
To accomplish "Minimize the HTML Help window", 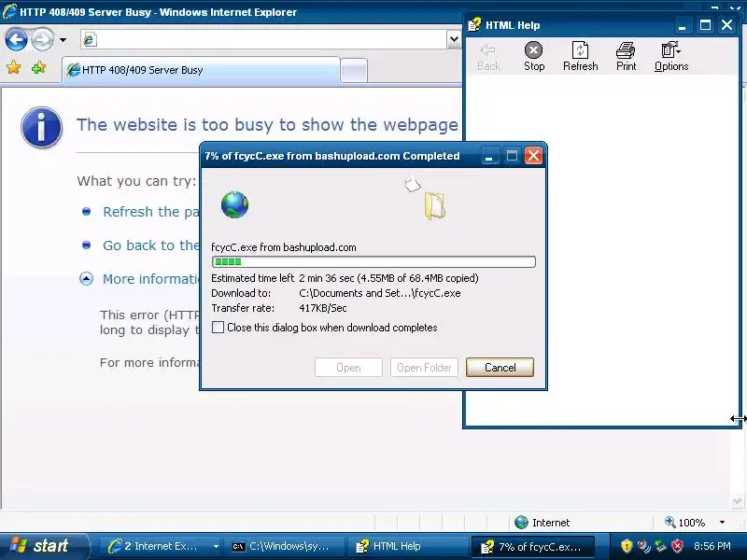I will [683, 25].
